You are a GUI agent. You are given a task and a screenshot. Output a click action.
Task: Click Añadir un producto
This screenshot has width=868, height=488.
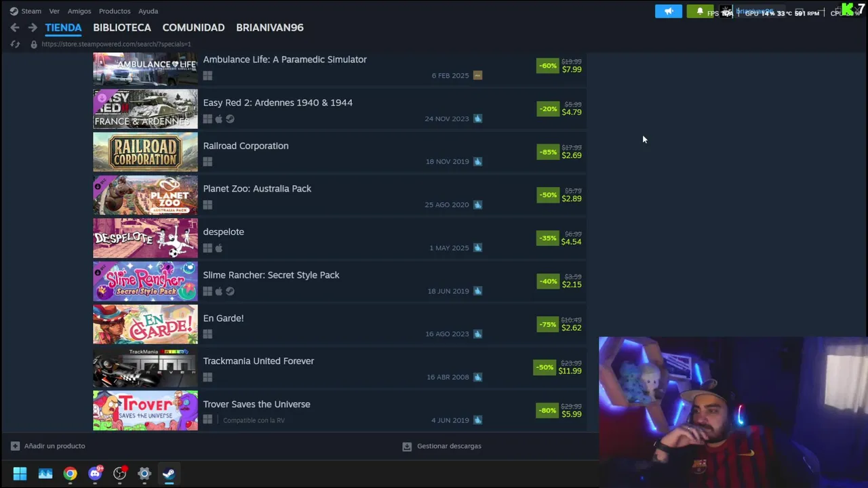tap(54, 446)
